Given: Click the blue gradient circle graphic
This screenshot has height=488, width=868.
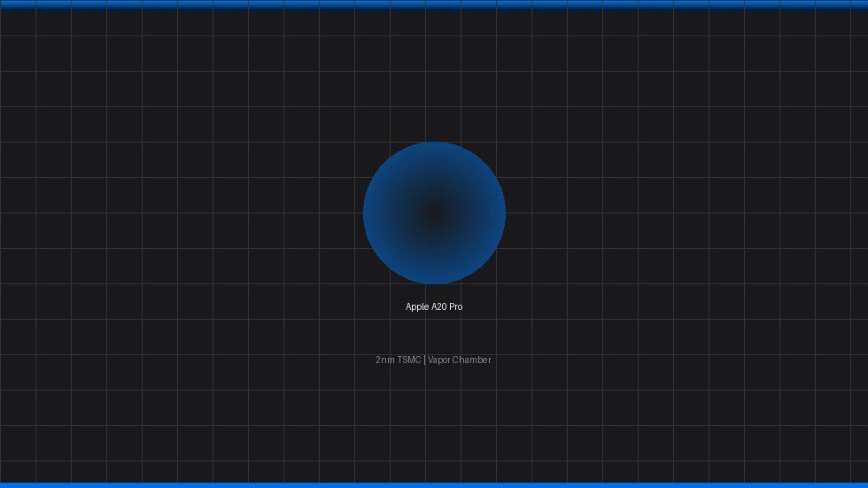Looking at the screenshot, I should (434, 213).
